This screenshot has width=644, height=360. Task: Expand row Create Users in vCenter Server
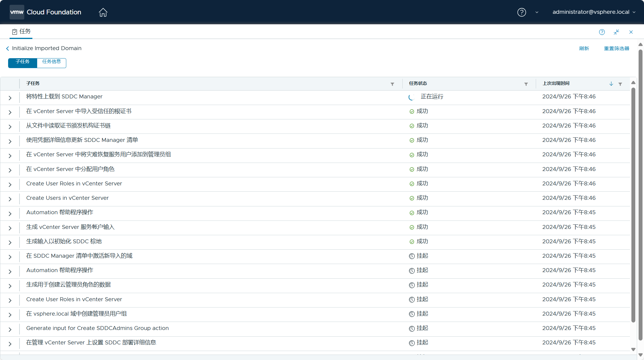(10, 199)
